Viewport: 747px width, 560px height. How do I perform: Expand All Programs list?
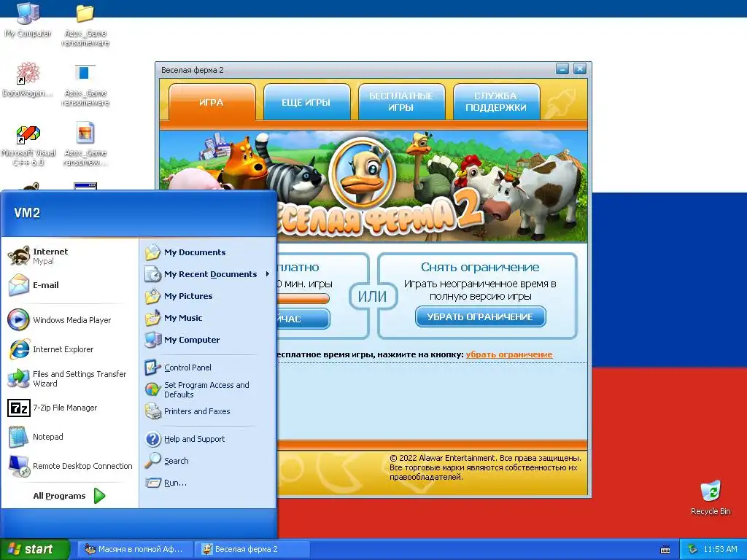pyautogui.click(x=69, y=496)
